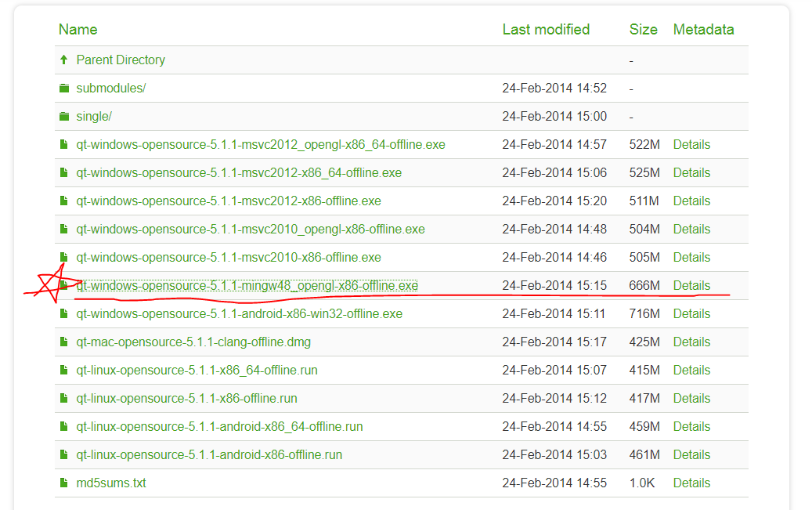Download msvc2010_opengl-x86-offline.exe
This screenshot has width=812, height=510.
(251, 229)
